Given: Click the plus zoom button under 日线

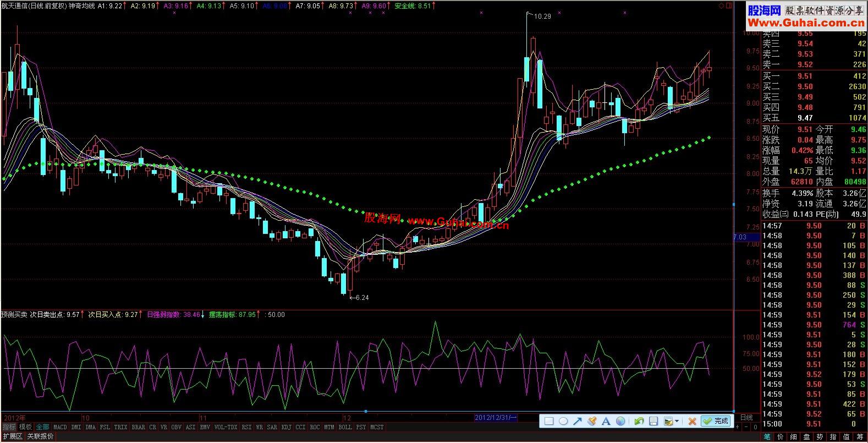Looking at the screenshot, I should 737,427.
